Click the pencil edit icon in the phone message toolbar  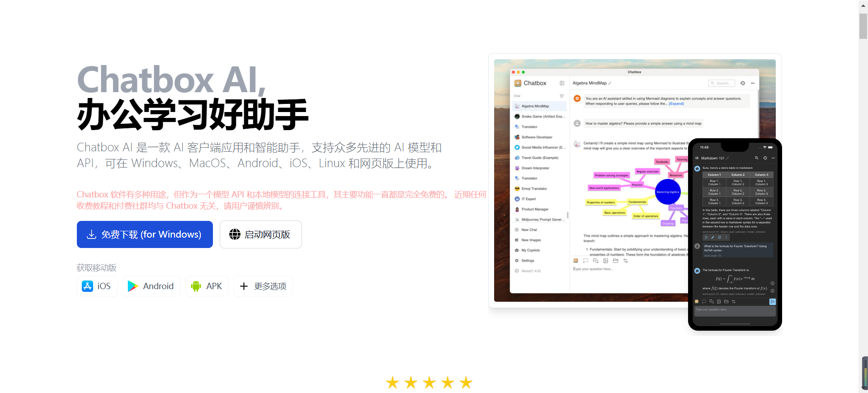tap(713, 237)
